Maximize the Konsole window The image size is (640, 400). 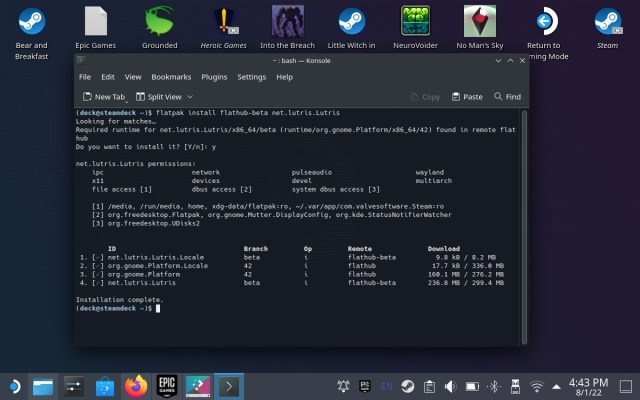click(510, 60)
